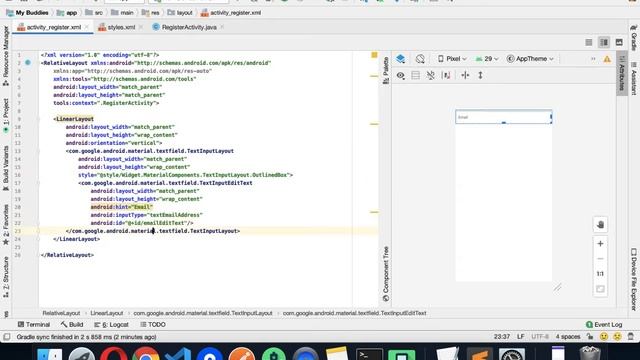Click the vertical guidelines arrow icon
This screenshot has width=640, height=360.
[x=480, y=76]
